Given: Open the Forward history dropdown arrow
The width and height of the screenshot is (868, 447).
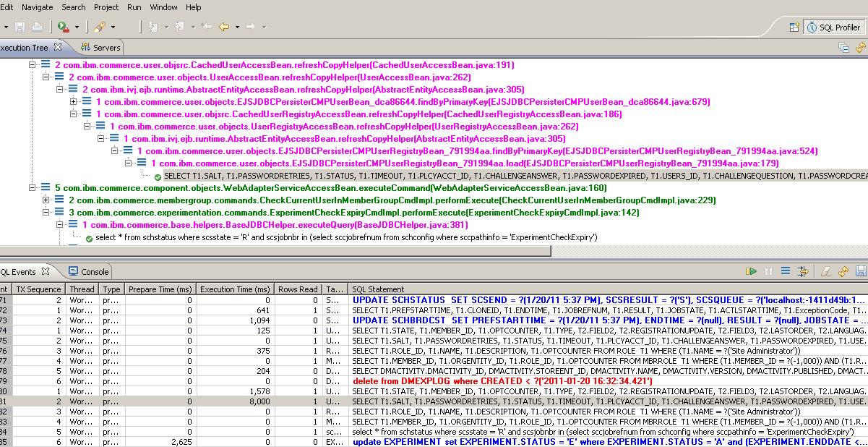Looking at the screenshot, I should (264, 27).
